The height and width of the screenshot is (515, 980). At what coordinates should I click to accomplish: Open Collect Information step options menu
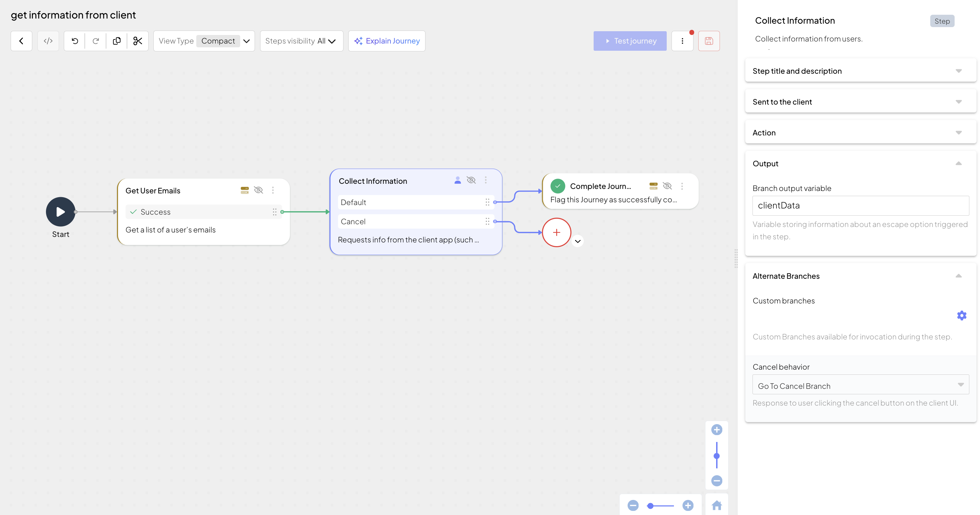click(x=486, y=180)
